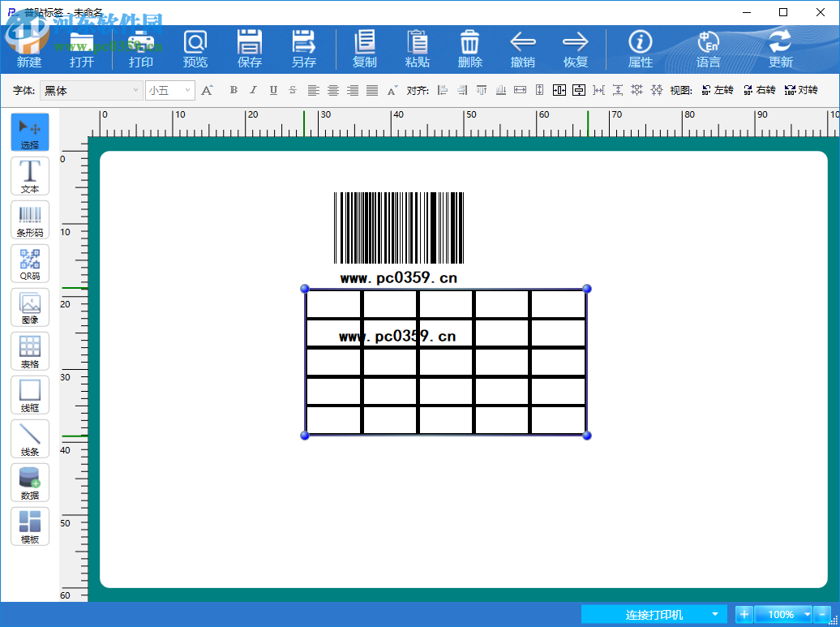Image resolution: width=840 pixels, height=627 pixels.
Task: Activate the 选择 selection tool
Action: 30,132
